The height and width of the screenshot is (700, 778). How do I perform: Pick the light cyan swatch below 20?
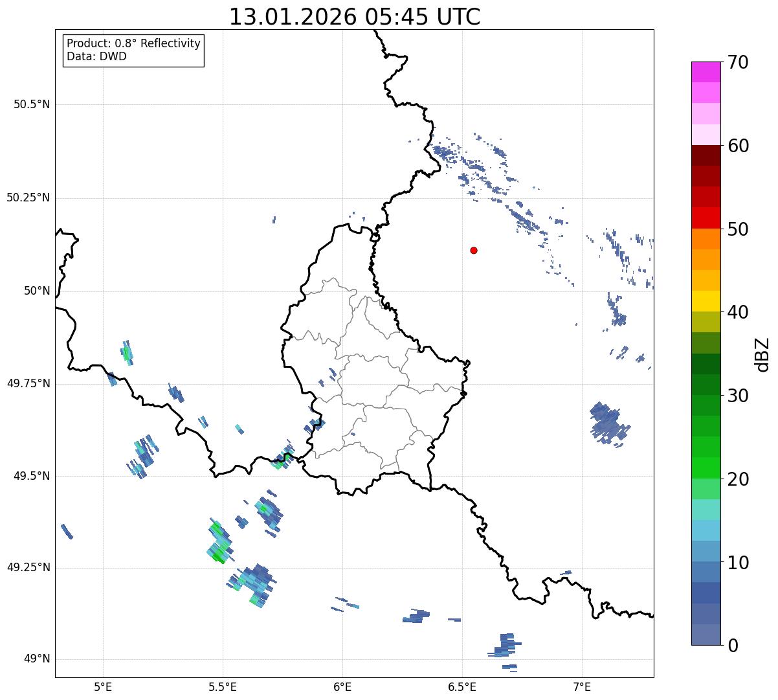click(x=706, y=510)
